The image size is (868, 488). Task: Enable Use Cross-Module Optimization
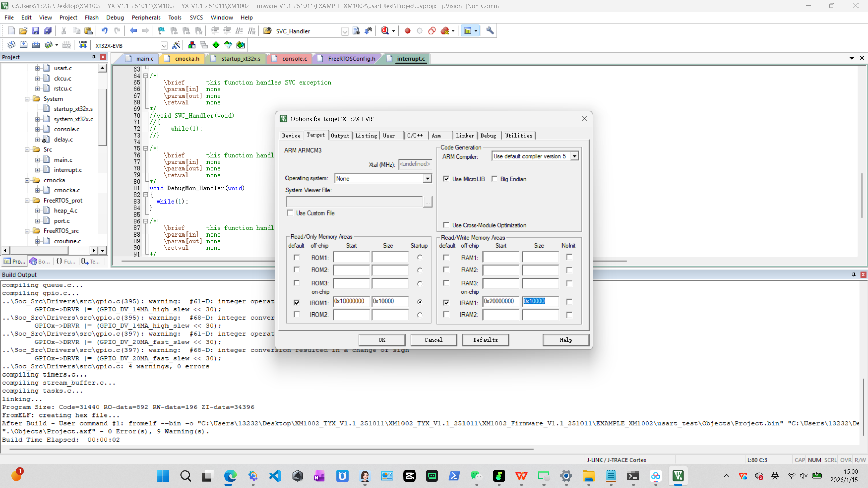click(x=446, y=225)
